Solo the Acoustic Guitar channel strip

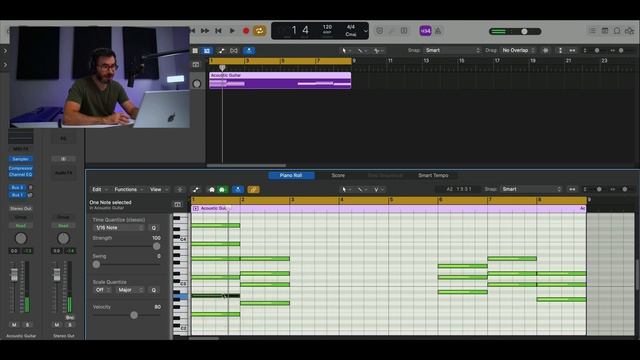tap(27, 325)
